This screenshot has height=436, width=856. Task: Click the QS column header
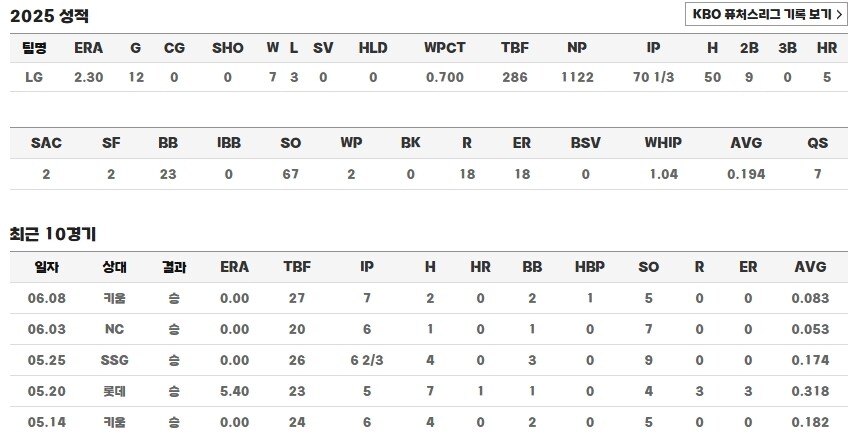(817, 143)
